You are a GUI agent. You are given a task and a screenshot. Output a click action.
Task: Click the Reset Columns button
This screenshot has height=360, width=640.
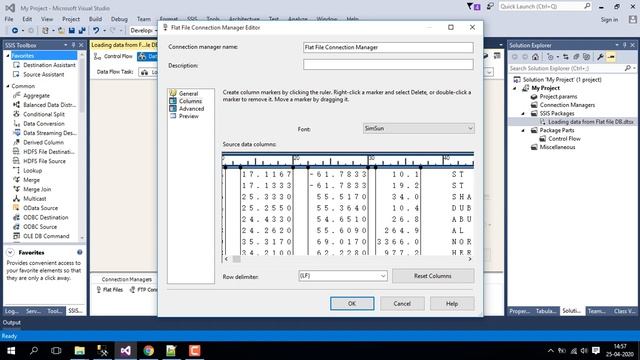click(x=433, y=276)
